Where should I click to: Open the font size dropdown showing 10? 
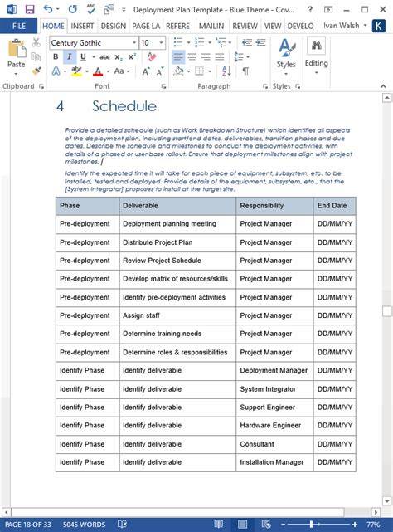click(161, 43)
